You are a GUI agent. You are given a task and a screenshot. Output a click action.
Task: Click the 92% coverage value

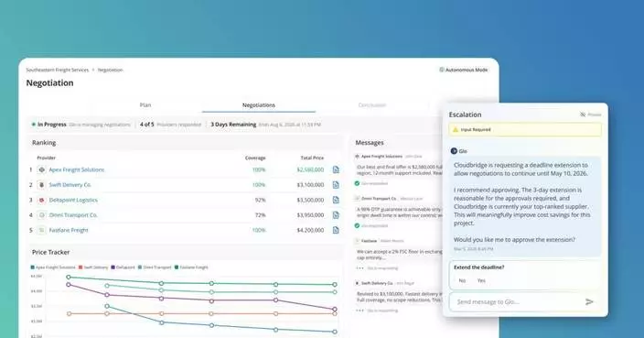pos(260,201)
